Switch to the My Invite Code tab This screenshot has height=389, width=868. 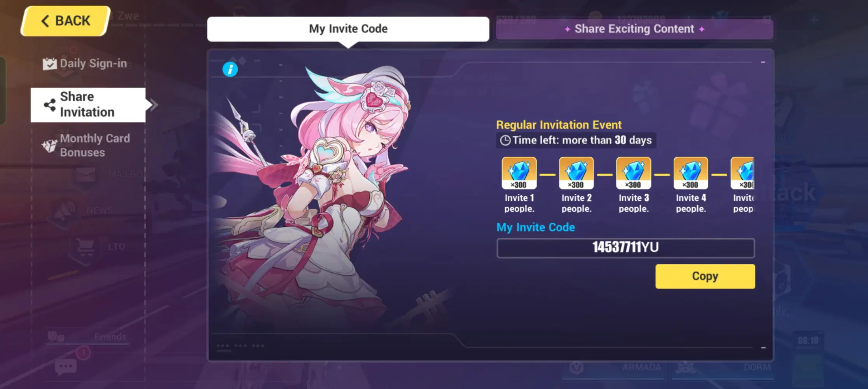coord(348,29)
